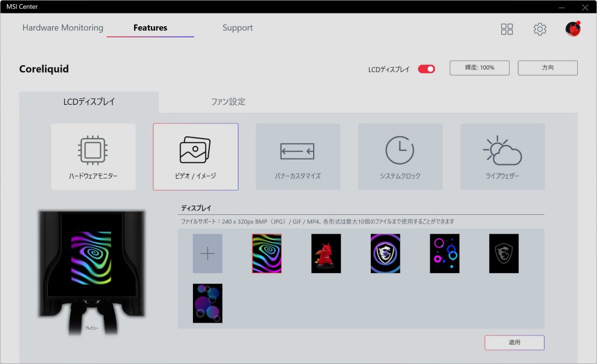
Task: Select the red dragon mascot thumbnail
Action: point(326,253)
